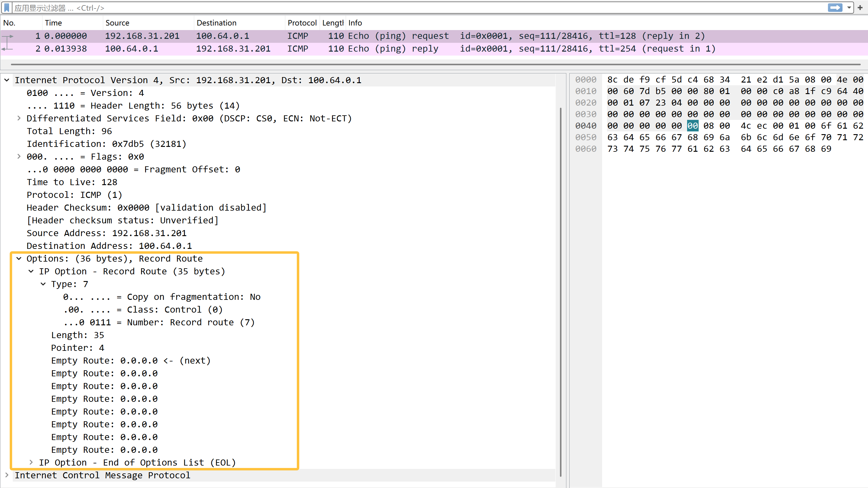The height and width of the screenshot is (488, 868).
Task: Collapse the Options Record Route node
Action: click(x=19, y=259)
